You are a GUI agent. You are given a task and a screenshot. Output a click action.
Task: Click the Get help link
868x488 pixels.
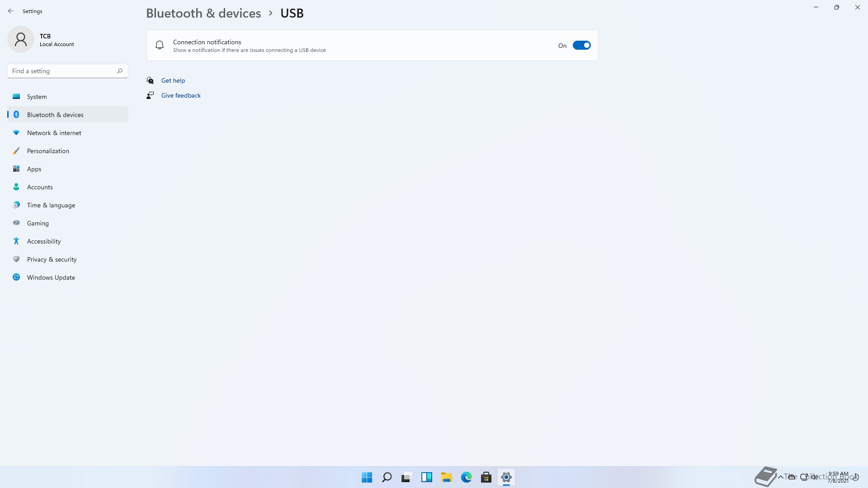pyautogui.click(x=173, y=80)
